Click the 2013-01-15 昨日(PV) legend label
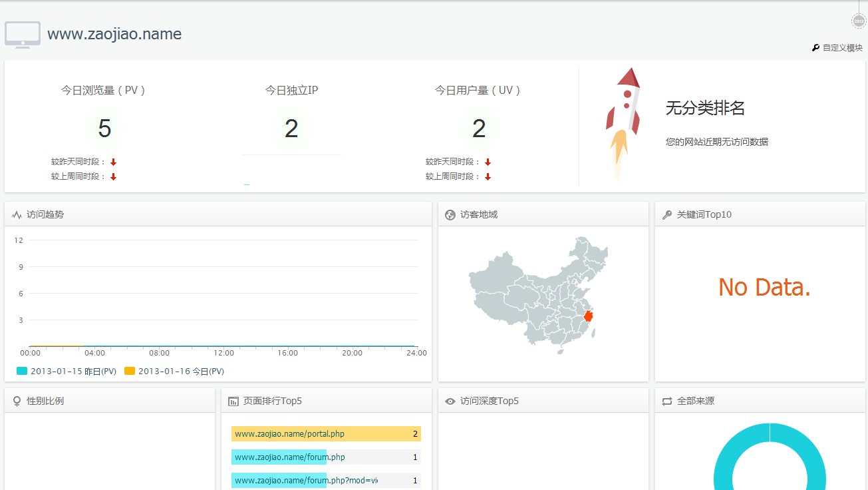868x490 pixels. (74, 371)
